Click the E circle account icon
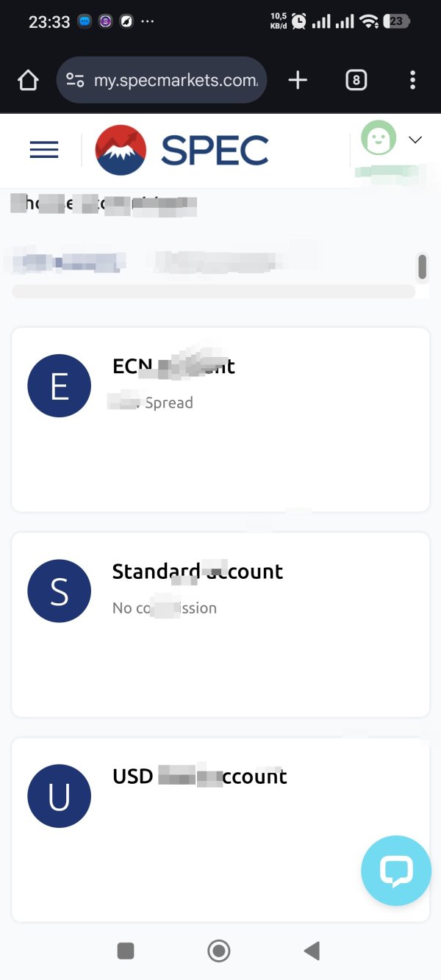The width and height of the screenshot is (441, 980). point(59,386)
